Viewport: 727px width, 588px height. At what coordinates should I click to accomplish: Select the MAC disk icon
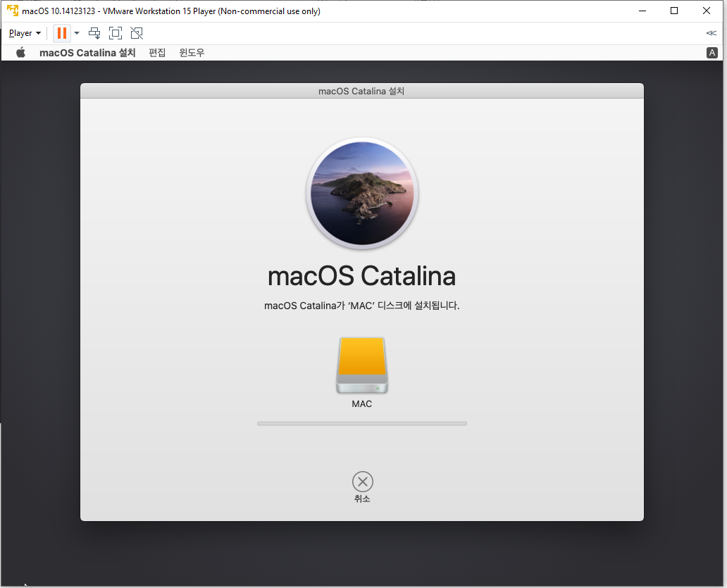point(362,365)
